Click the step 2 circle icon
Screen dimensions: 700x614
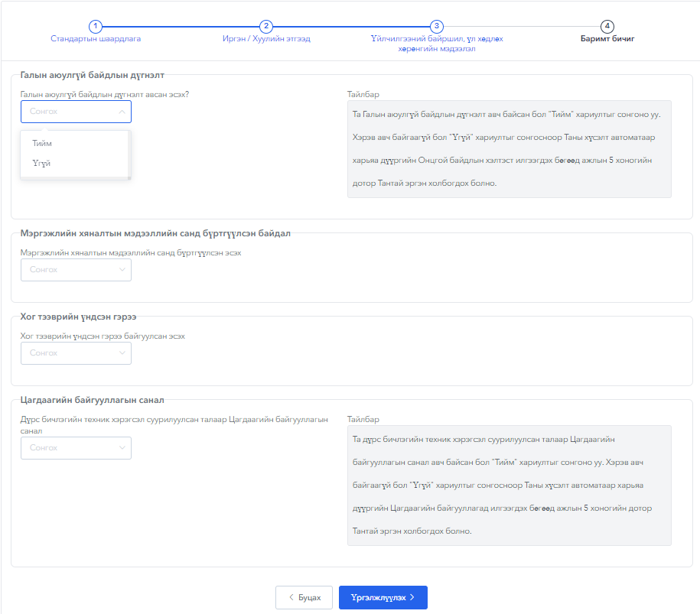[x=266, y=27]
